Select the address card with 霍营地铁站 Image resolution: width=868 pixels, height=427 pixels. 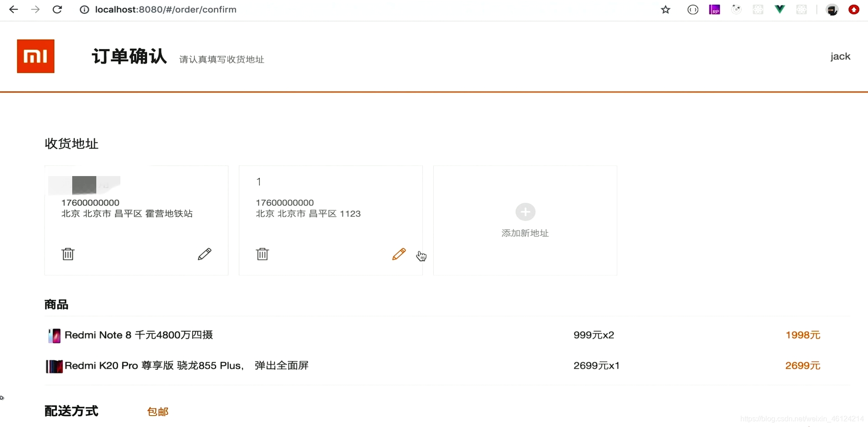136,220
